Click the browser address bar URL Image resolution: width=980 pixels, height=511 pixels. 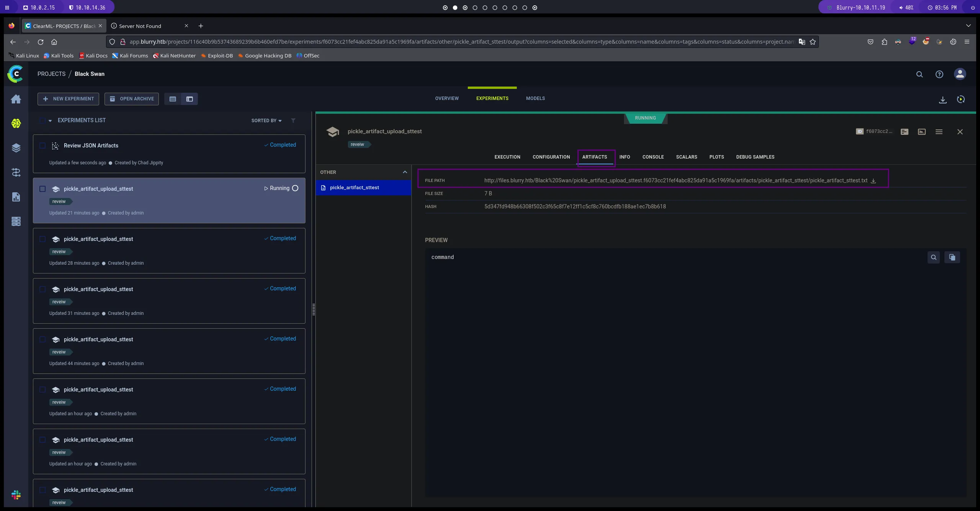(459, 42)
